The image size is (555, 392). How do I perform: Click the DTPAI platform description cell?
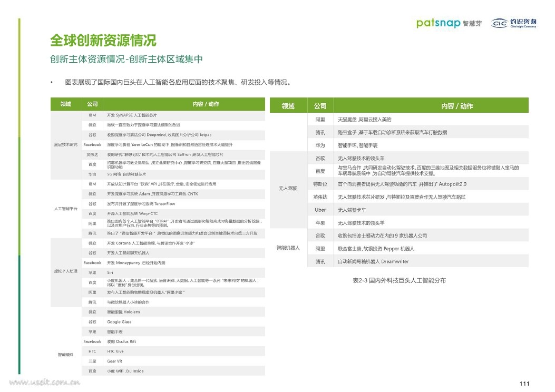184,223
